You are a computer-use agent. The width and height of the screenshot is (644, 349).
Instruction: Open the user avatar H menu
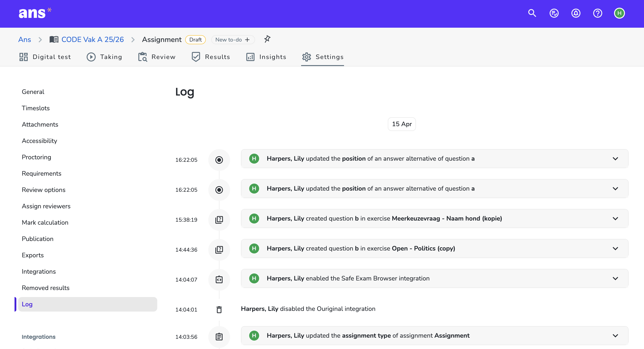pos(619,13)
